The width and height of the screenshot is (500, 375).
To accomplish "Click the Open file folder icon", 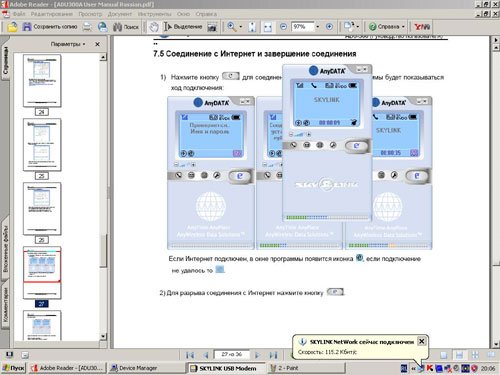I will coord(12,27).
